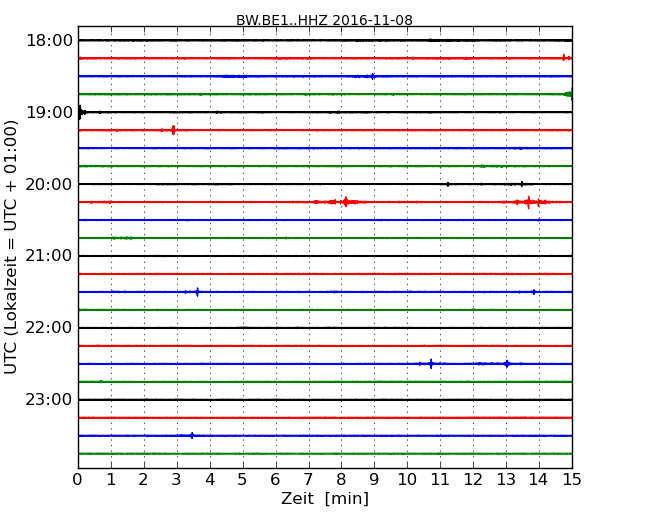Click x-axis tick label 6
The height and width of the screenshot is (520, 650).
point(275,480)
